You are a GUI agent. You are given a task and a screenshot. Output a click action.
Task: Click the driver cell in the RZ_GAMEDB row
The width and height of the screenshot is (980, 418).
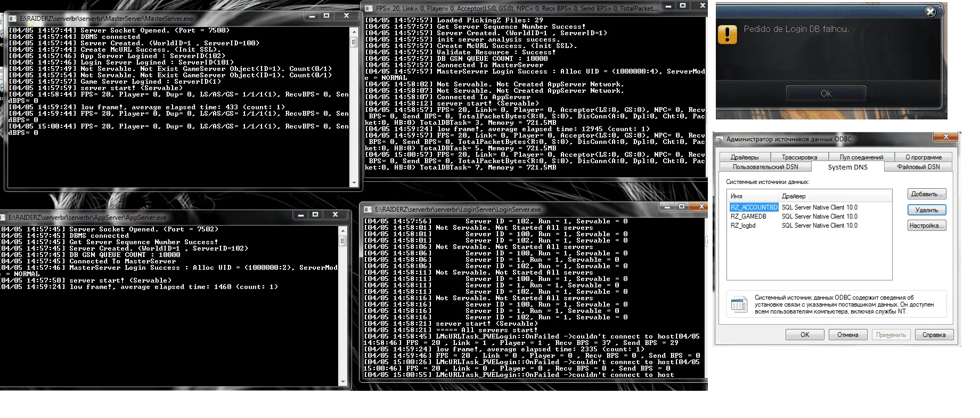pos(820,216)
